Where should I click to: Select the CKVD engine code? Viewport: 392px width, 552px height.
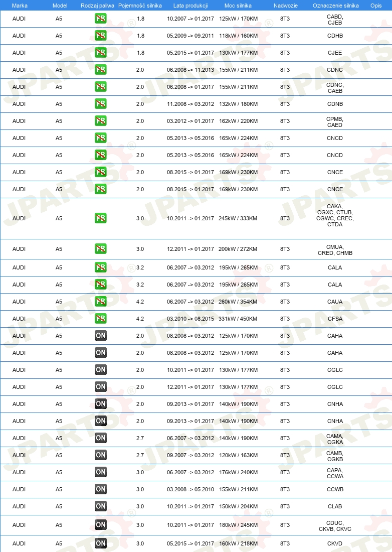pos(335,543)
